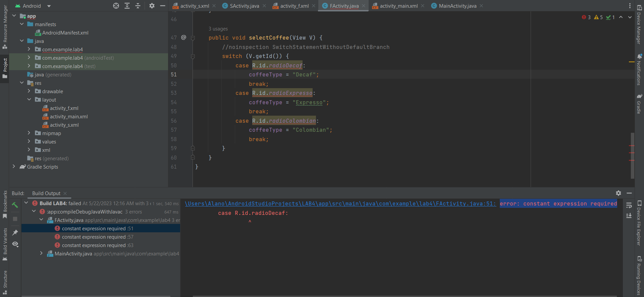Collapse the java folder
Viewport: 644px width, 297px height.
(x=22, y=41)
